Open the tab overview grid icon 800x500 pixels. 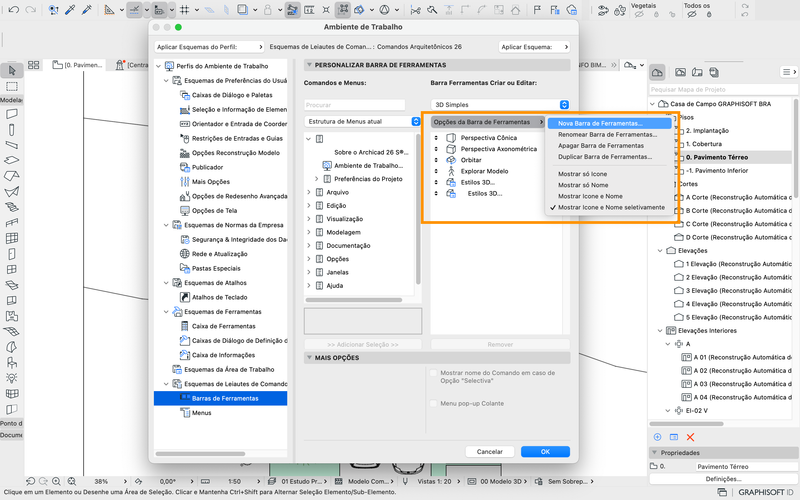click(x=34, y=65)
